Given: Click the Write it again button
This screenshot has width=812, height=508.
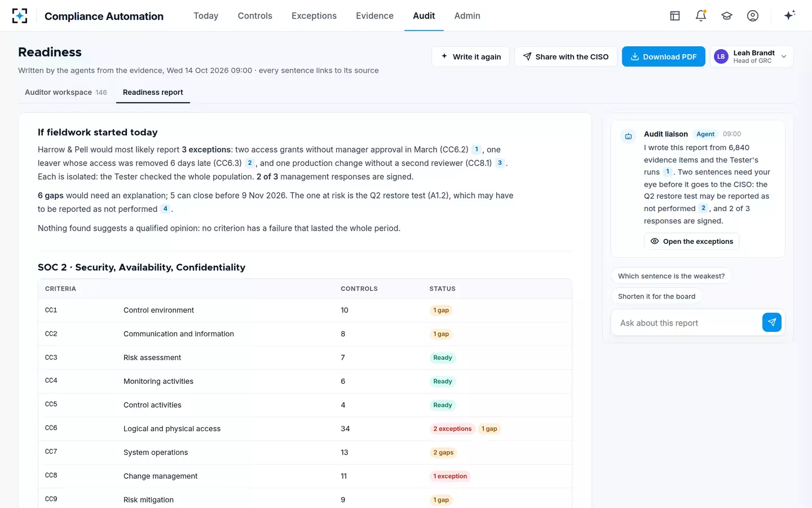Looking at the screenshot, I should click(470, 56).
